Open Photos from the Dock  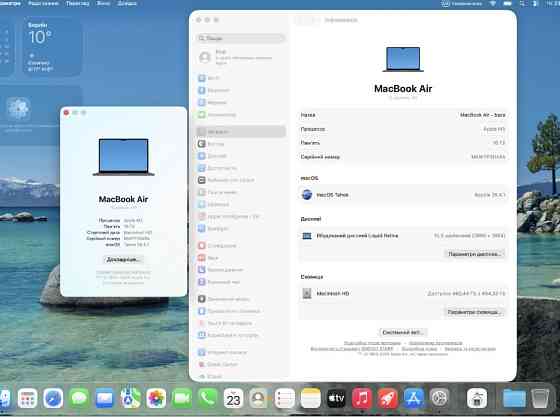click(156, 398)
